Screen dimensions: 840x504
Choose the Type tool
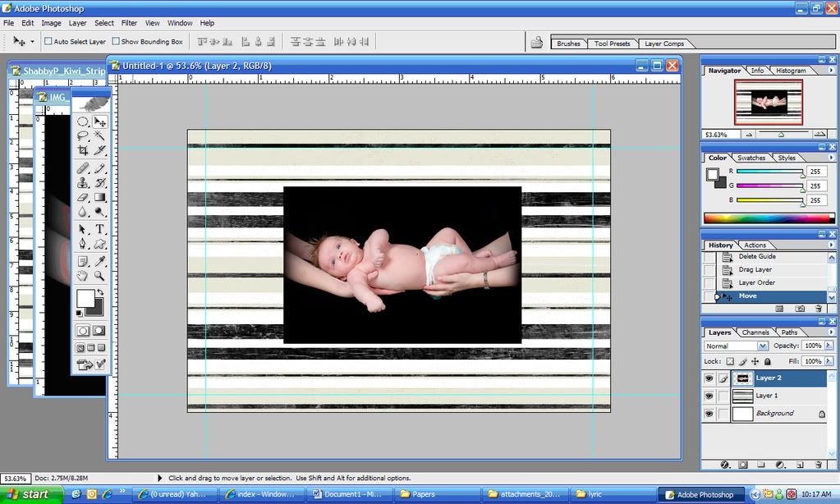(99, 229)
